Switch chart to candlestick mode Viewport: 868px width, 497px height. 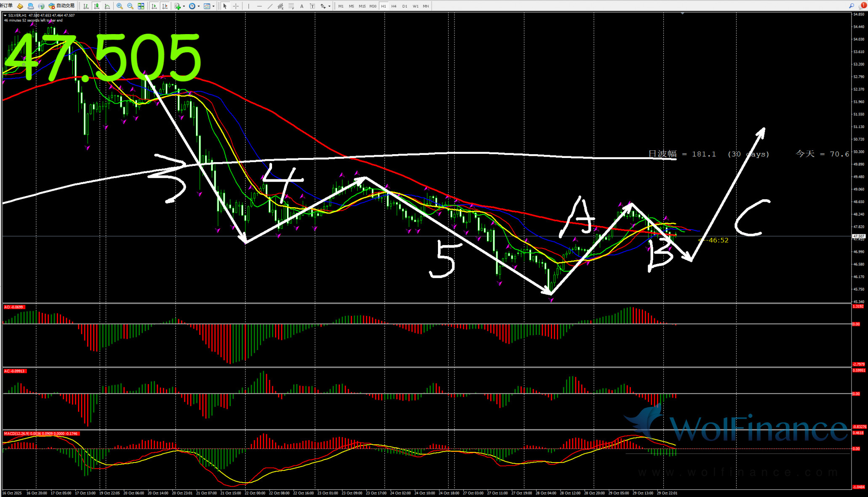96,6
